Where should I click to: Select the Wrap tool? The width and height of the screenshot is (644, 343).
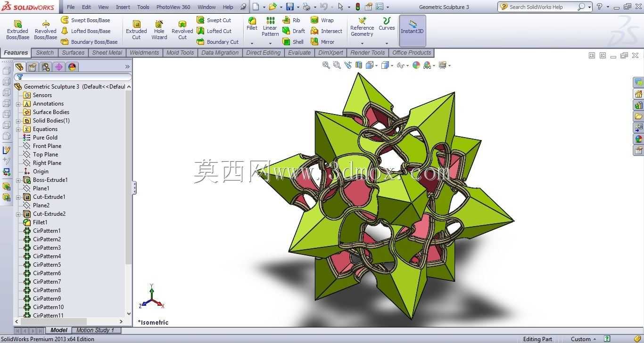[322, 20]
